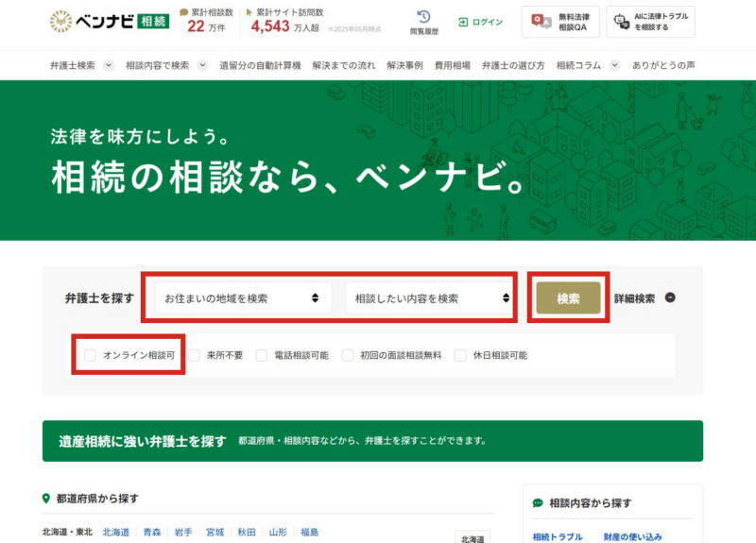Click the 福島 prefecture link

point(310,533)
